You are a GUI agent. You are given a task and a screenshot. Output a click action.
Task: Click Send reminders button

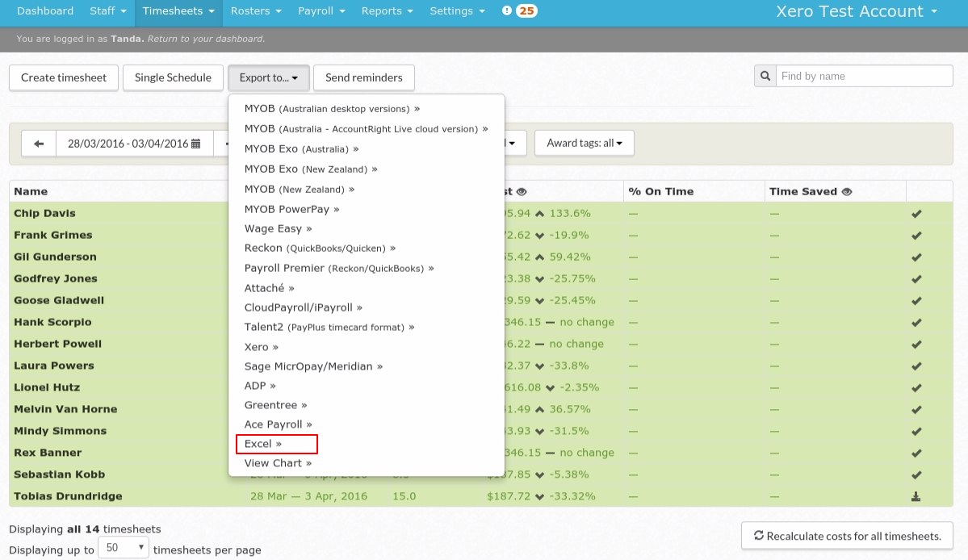coord(363,77)
